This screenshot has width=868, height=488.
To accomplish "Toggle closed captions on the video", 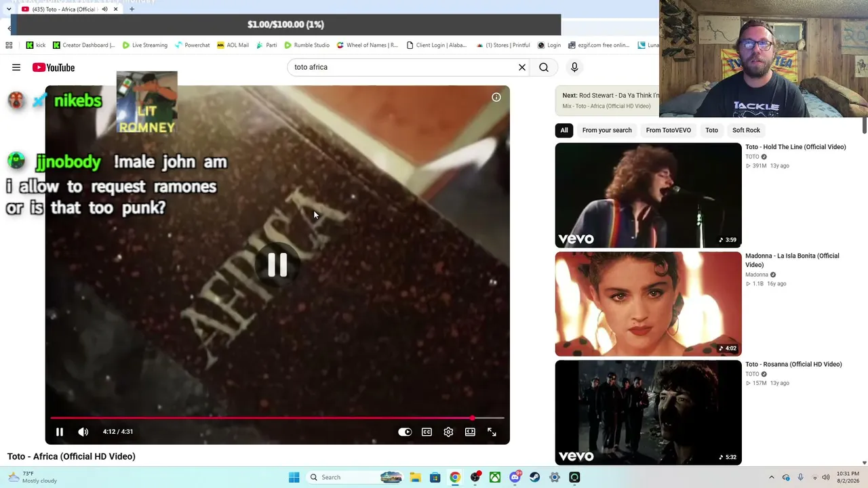I will click(427, 432).
